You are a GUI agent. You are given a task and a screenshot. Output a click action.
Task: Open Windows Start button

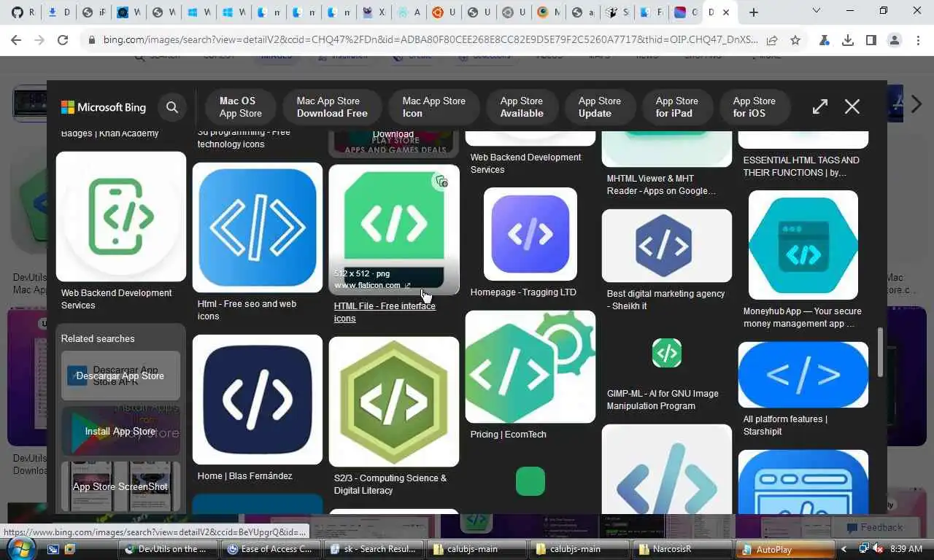pos(20,548)
